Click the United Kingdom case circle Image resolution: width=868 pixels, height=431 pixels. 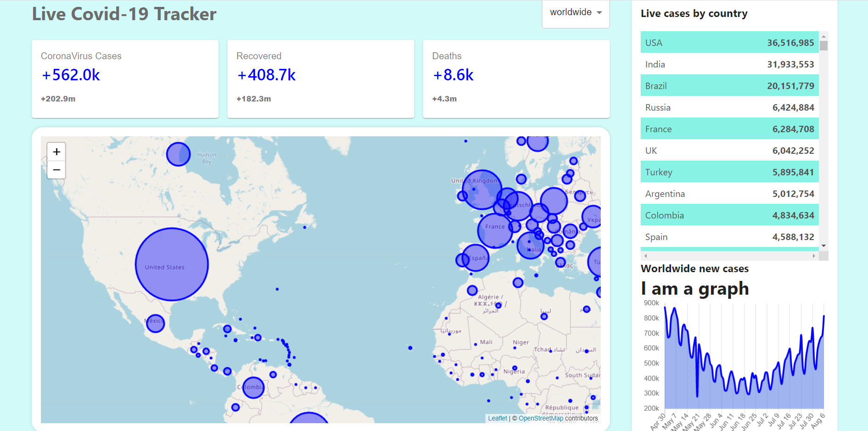pos(482,190)
